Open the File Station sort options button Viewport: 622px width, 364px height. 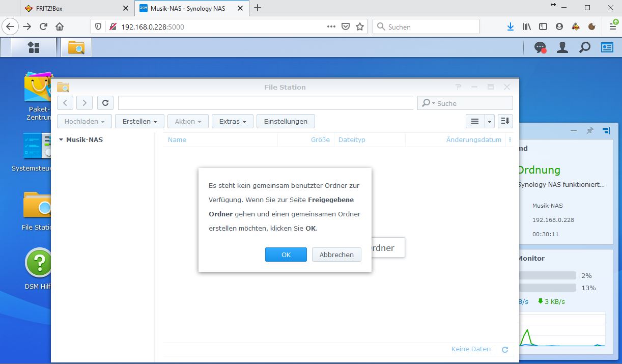click(505, 121)
